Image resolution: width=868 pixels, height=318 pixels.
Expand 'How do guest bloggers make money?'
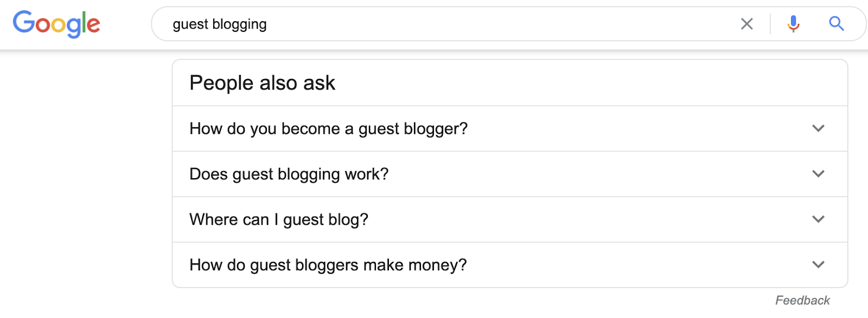(x=819, y=265)
